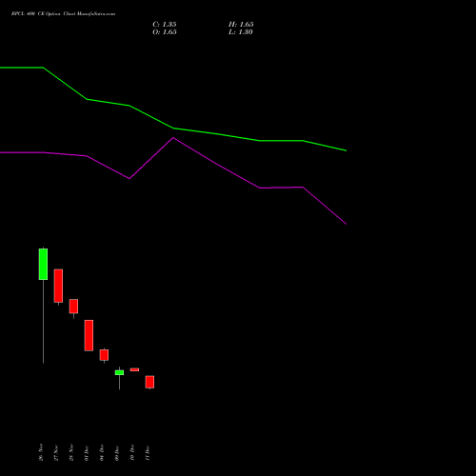Click the small green 09 Dec candlestick
The width and height of the screenshot is (476, 476).
coord(119,372)
